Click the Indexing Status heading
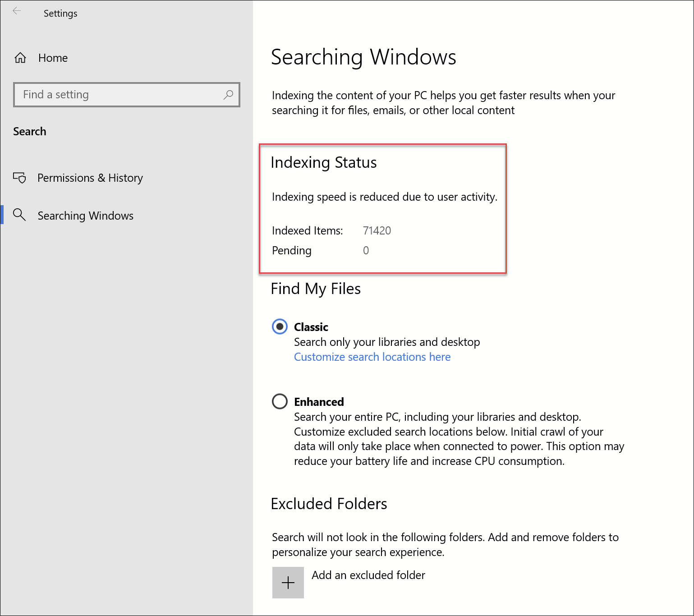The image size is (694, 616). [324, 162]
